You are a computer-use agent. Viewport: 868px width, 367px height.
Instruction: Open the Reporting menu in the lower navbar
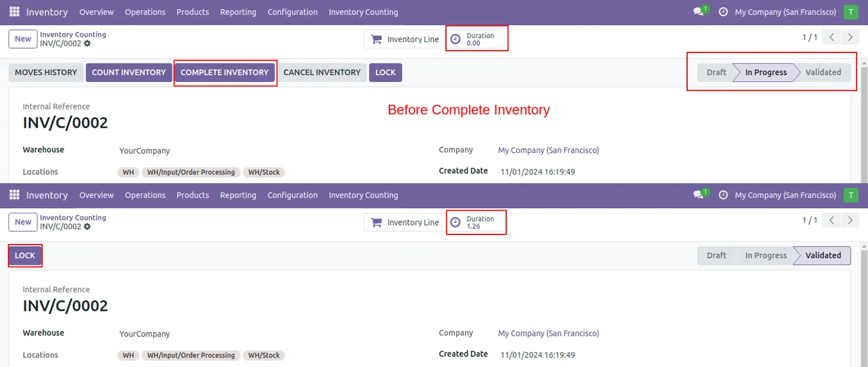coord(238,195)
